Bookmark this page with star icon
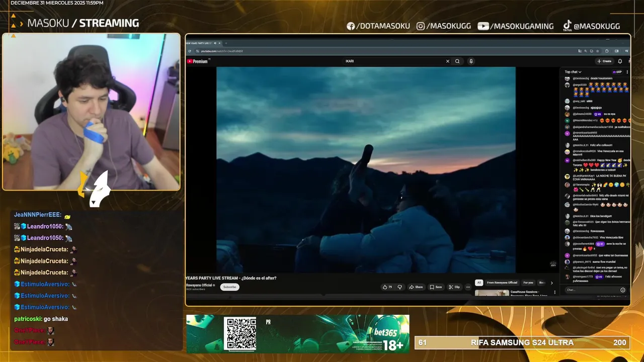Viewport: 644px width, 362px height. (x=597, y=51)
